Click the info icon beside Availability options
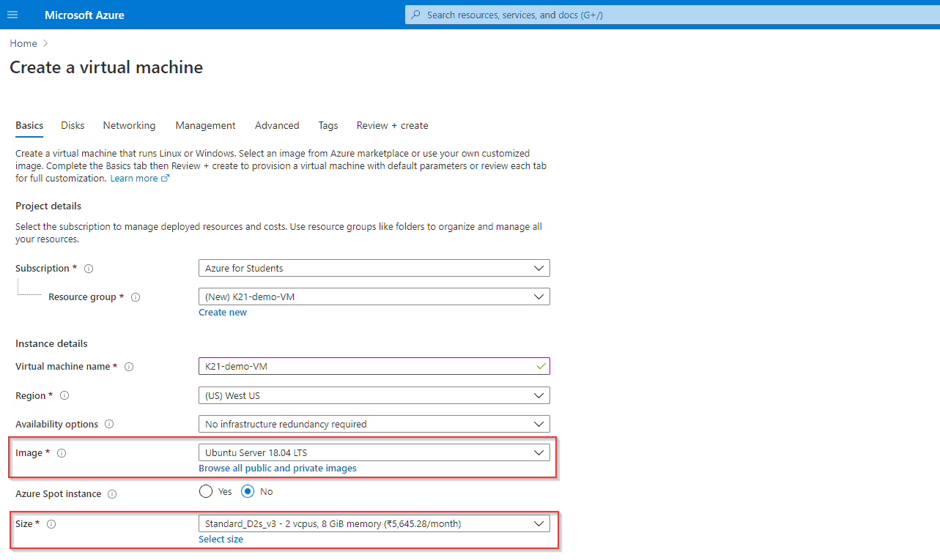 coord(109,423)
